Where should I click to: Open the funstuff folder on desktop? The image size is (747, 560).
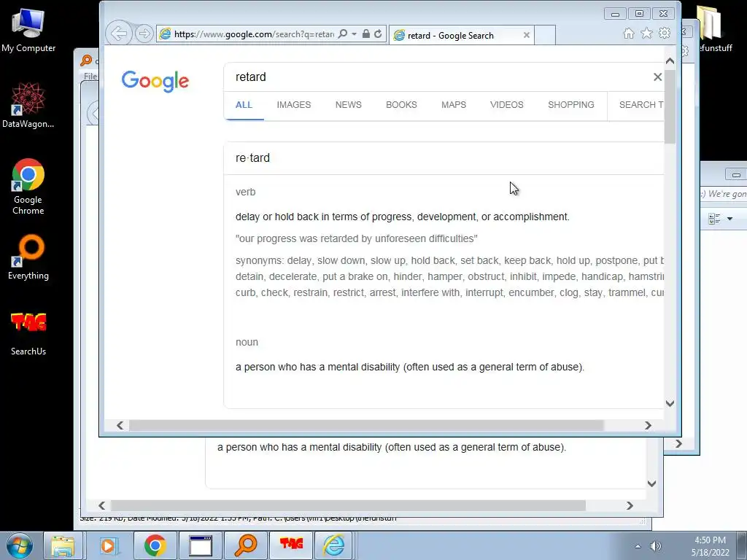(x=715, y=28)
